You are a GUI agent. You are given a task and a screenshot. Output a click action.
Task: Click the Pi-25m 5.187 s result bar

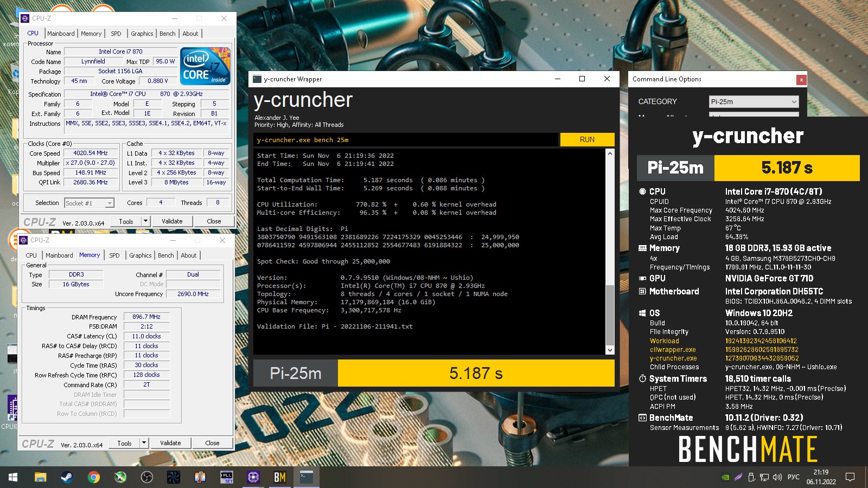click(x=434, y=373)
